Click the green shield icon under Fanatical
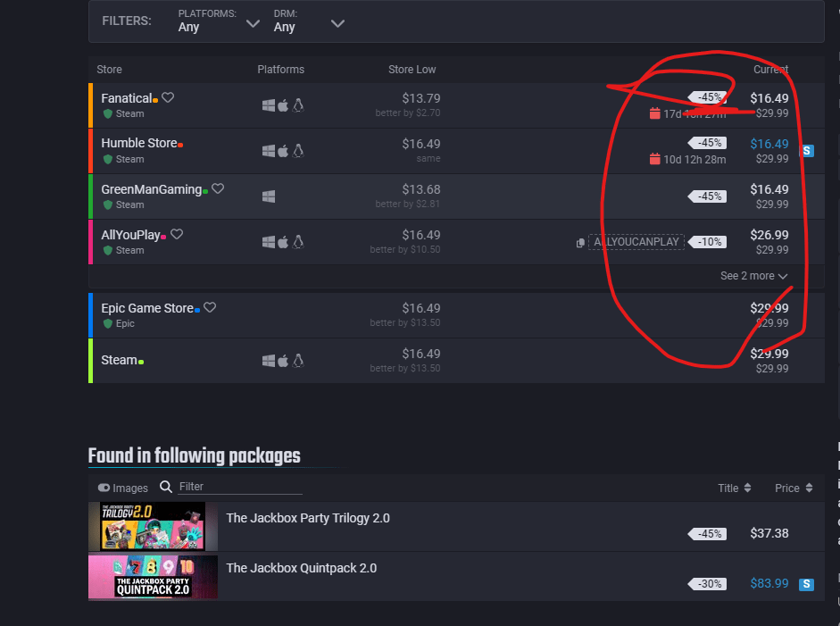Viewport: 840px width, 626px height. tap(108, 113)
